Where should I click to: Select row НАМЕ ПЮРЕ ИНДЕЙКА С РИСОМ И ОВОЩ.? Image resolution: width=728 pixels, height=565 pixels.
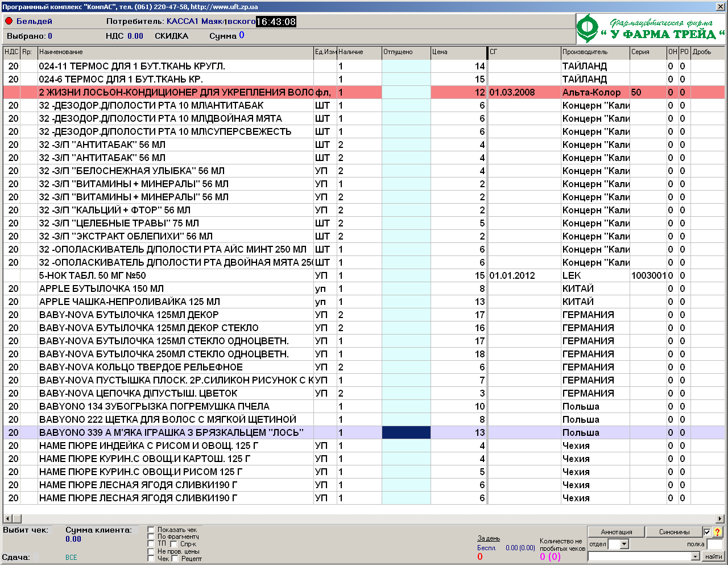tap(364, 446)
